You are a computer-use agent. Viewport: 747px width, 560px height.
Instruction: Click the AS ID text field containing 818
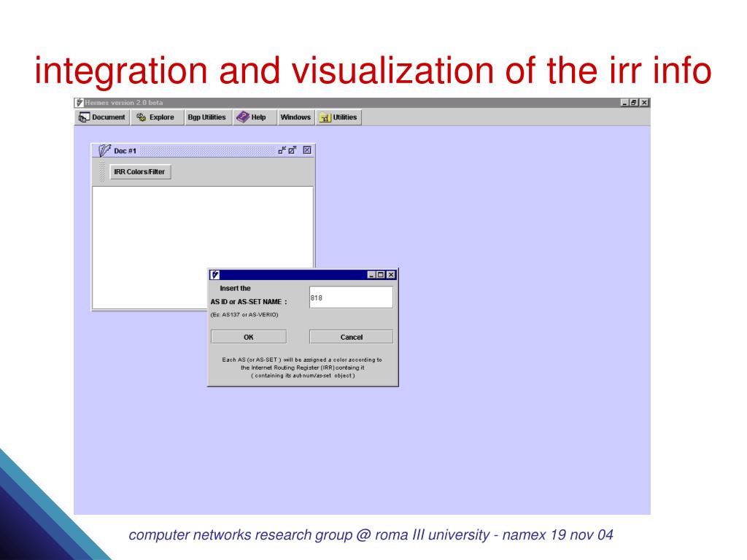pyautogui.click(x=351, y=297)
